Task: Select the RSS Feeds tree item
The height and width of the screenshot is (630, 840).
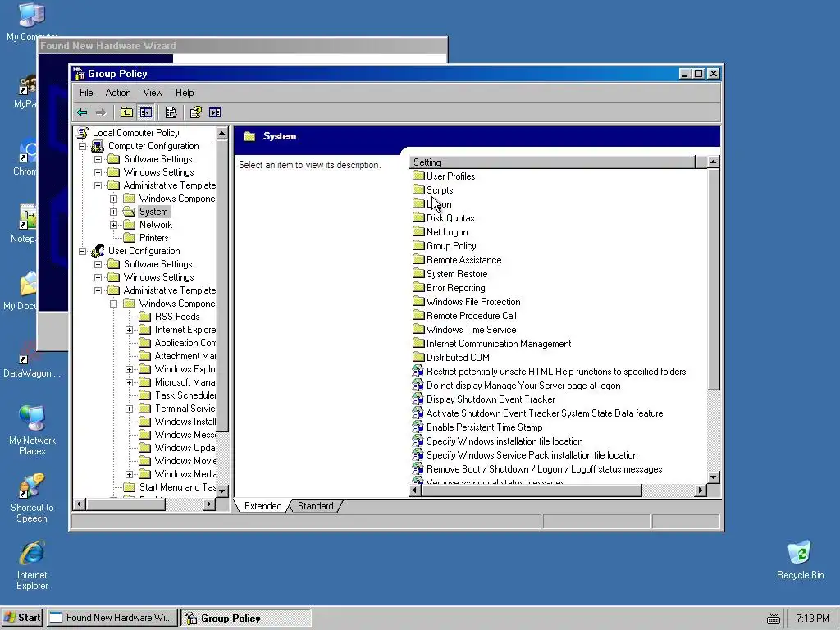Action: point(177,317)
